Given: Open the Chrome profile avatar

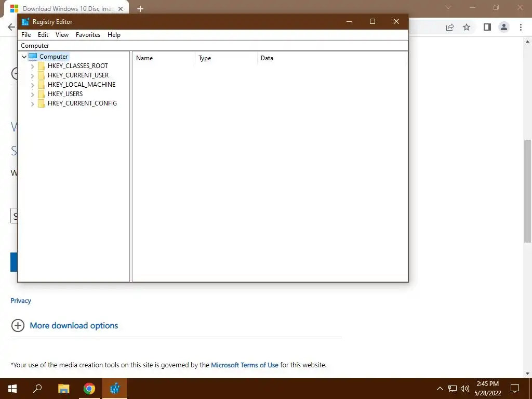Looking at the screenshot, I should click(x=504, y=27).
